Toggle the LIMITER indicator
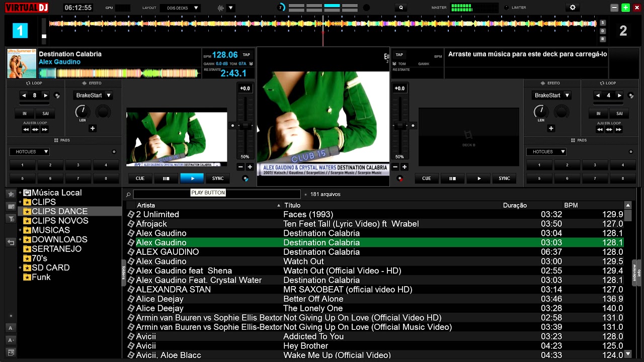Viewport: 644px width, 362px height. (x=506, y=8)
